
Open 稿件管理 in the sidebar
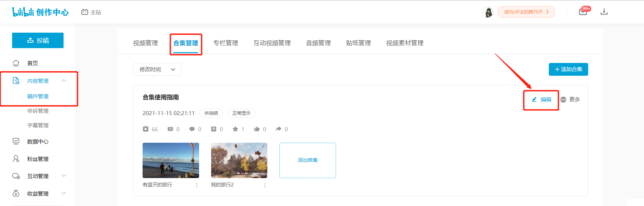[38, 96]
